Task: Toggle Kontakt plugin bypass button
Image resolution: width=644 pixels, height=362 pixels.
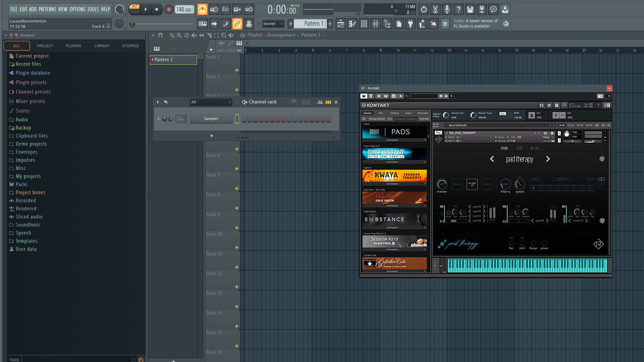Action: click(363, 96)
